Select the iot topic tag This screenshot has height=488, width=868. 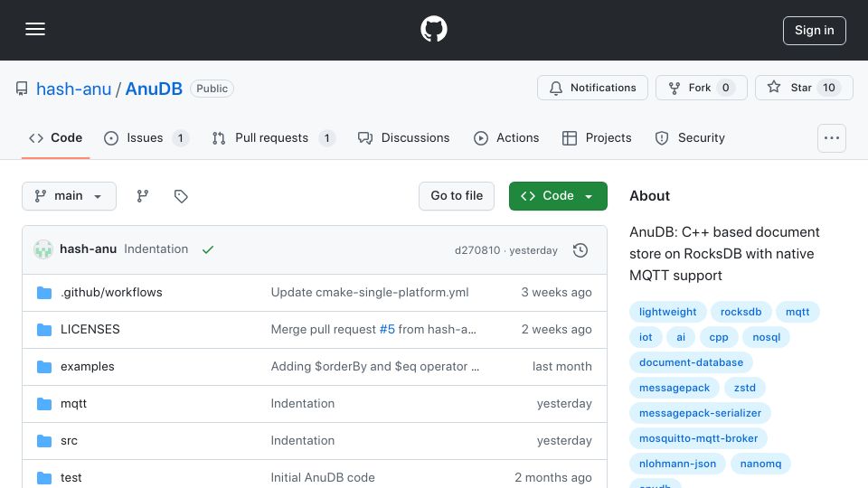point(646,337)
